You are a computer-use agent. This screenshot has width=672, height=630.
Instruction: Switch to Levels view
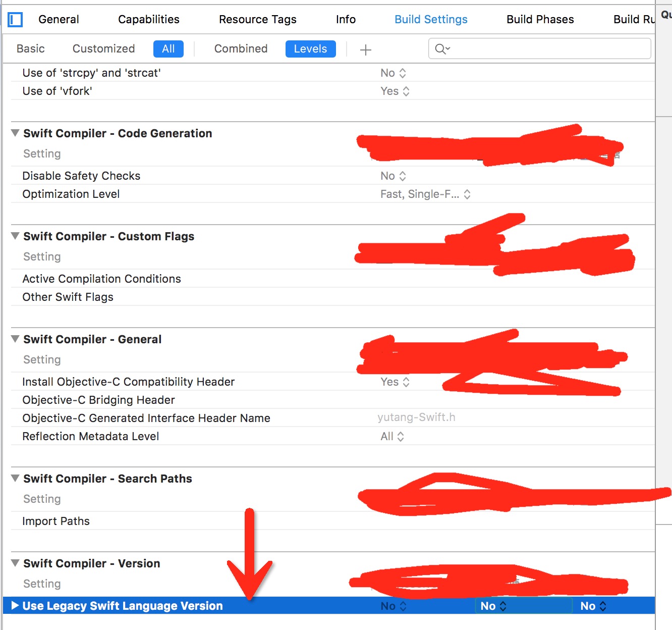311,49
